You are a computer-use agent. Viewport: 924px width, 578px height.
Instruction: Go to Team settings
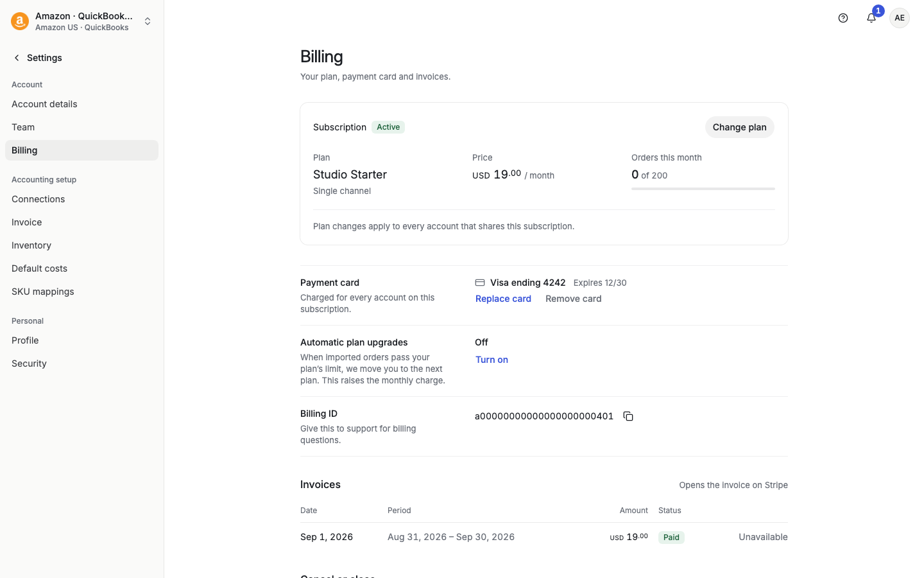[81, 127]
